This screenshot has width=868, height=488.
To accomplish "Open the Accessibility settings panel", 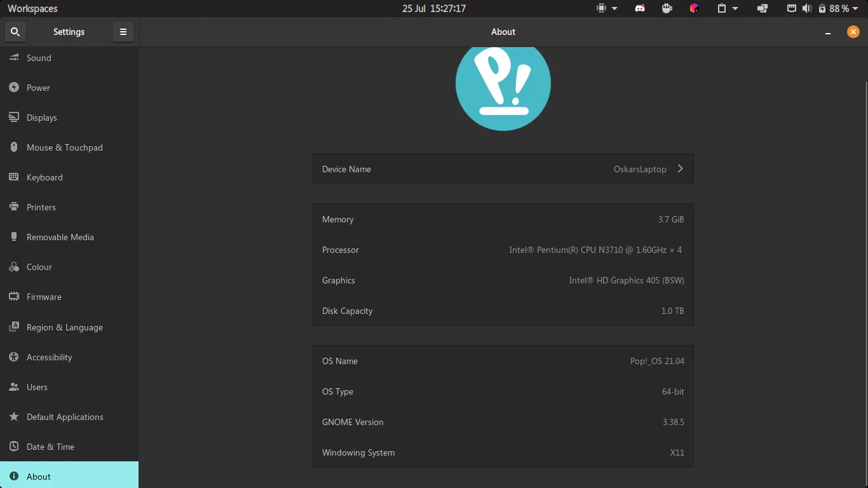I will [69, 357].
